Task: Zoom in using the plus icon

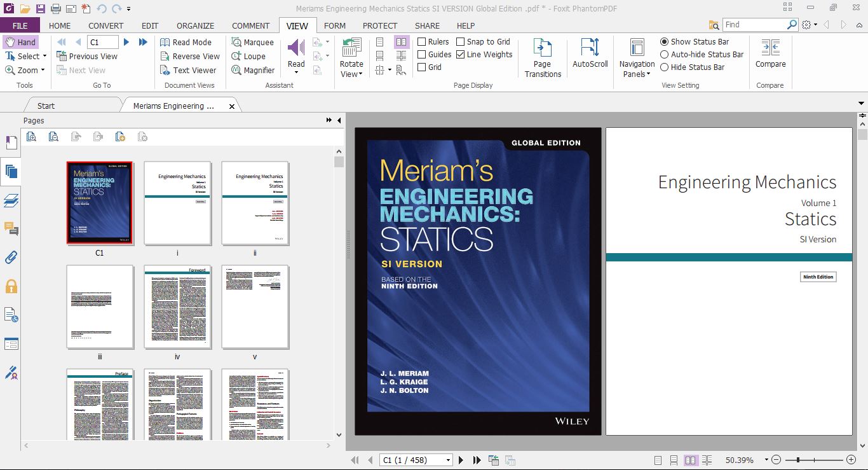Action: coord(851,460)
